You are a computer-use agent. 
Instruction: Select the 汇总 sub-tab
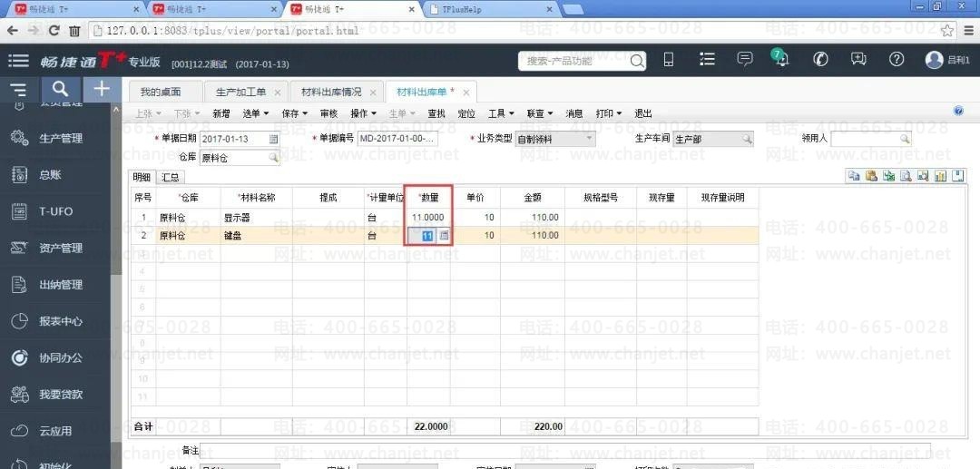[170, 178]
